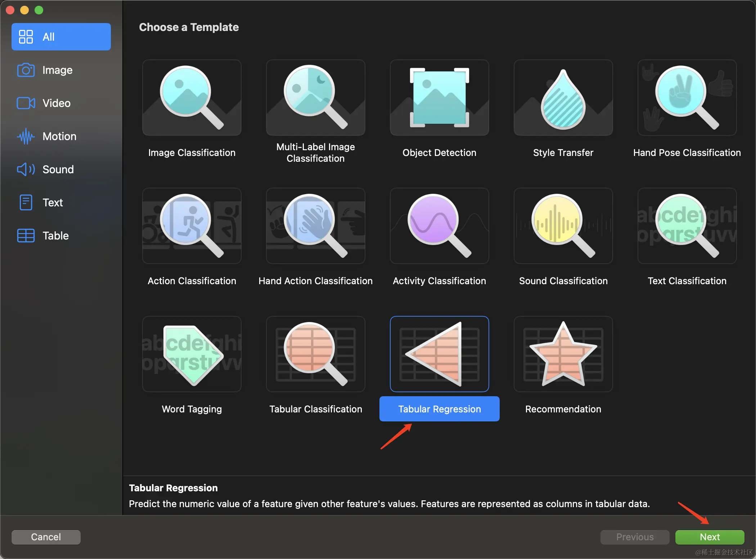Click the Tabular Regression label

click(439, 409)
